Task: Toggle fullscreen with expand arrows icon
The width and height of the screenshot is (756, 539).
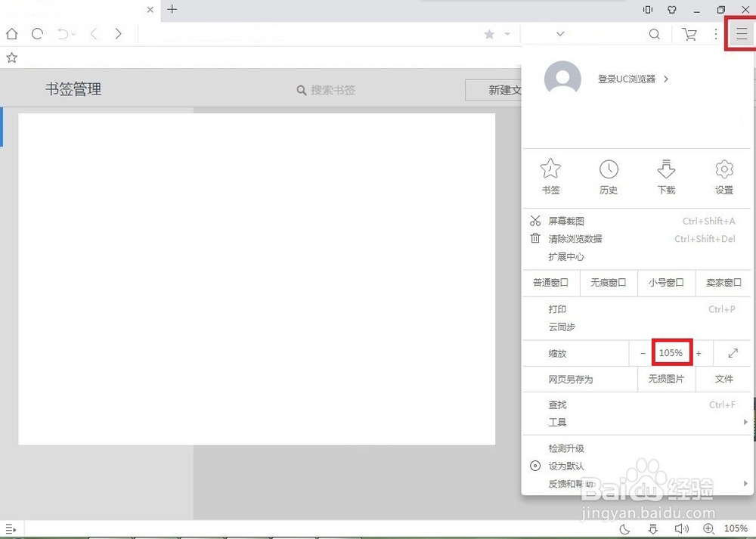Action: click(x=731, y=352)
